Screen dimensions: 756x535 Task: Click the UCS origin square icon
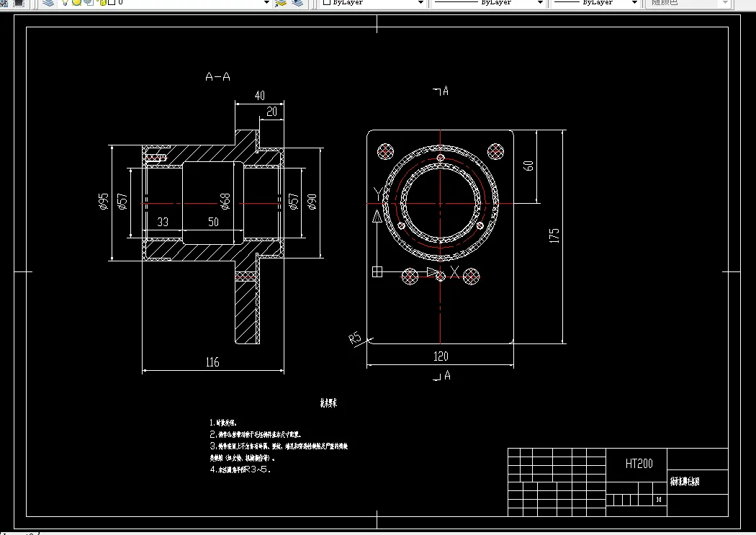(377, 272)
